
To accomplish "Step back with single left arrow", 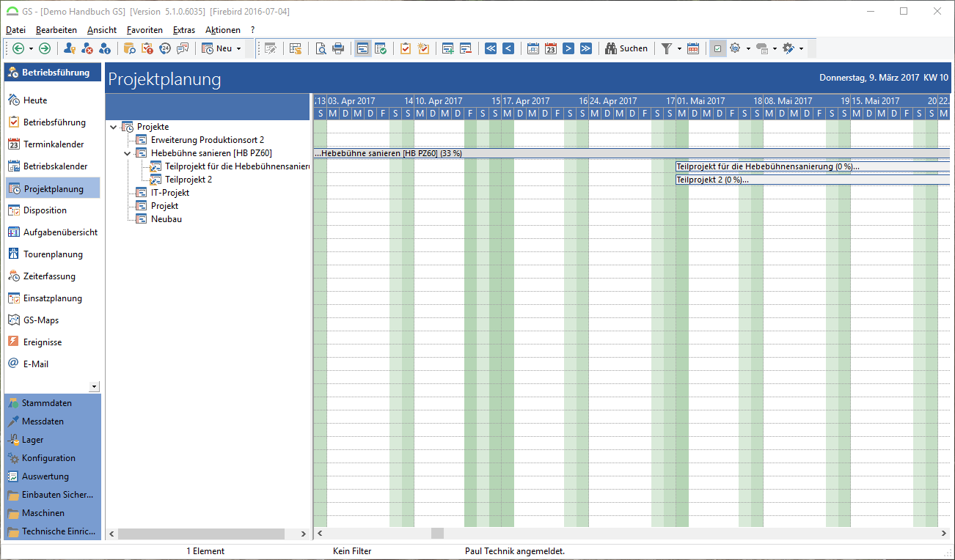I will 508,48.
